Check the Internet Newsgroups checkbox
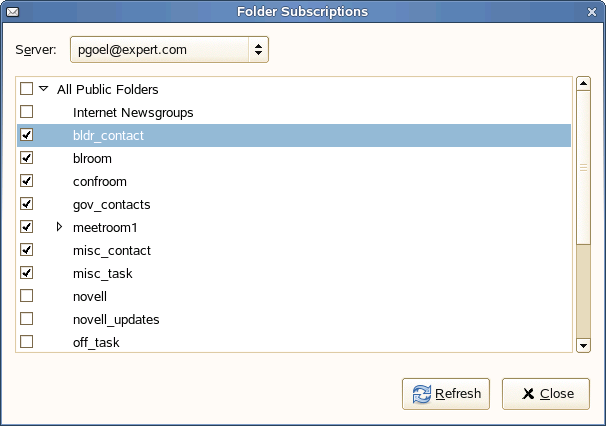606x426 pixels. [27, 112]
